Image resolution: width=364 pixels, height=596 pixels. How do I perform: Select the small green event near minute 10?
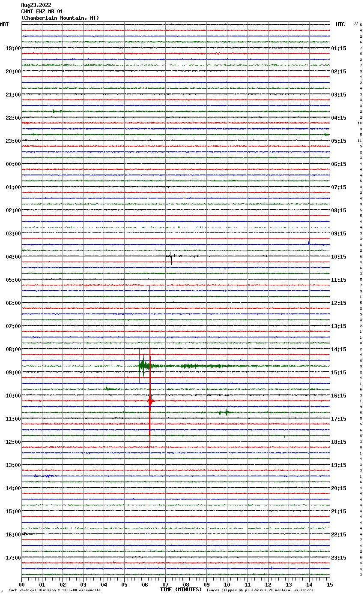pyautogui.click(x=225, y=412)
